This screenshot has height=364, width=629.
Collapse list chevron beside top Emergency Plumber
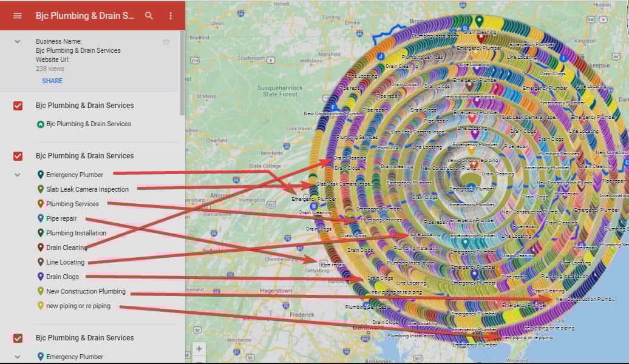18,175
